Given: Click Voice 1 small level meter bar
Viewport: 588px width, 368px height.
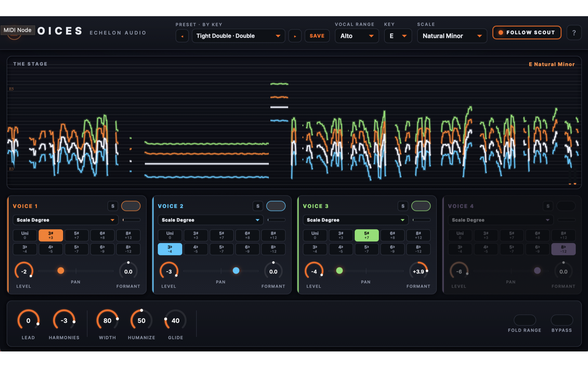Looking at the screenshot, I should (132, 220).
